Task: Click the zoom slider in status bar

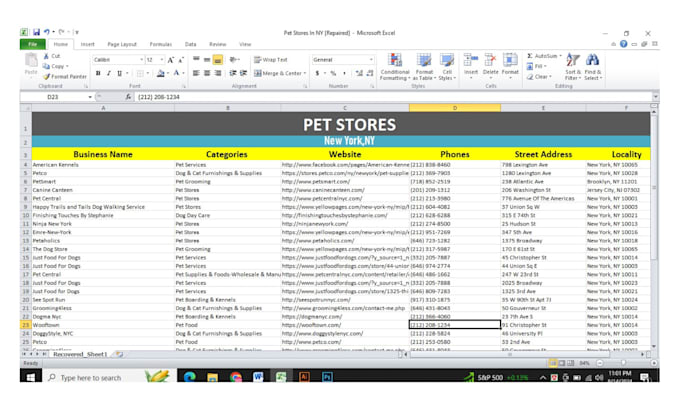Action: tap(624, 363)
